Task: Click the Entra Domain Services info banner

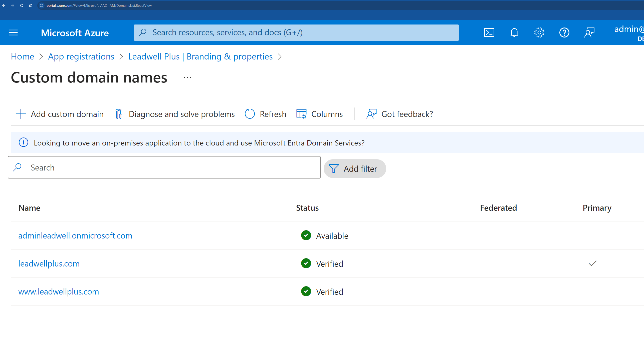Action: [327, 142]
